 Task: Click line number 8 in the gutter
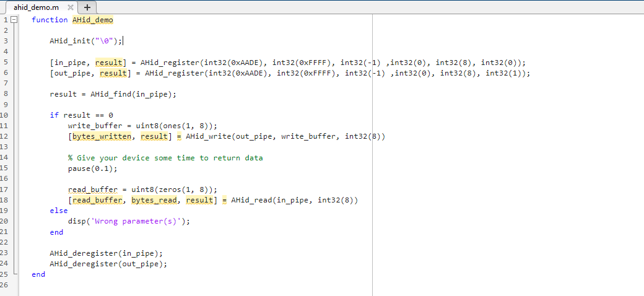4,94
